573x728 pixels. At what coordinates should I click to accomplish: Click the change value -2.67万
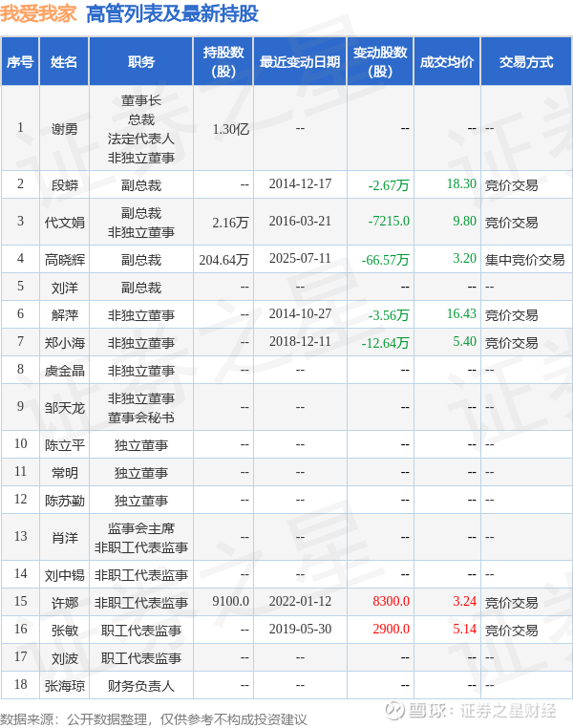coord(389,184)
